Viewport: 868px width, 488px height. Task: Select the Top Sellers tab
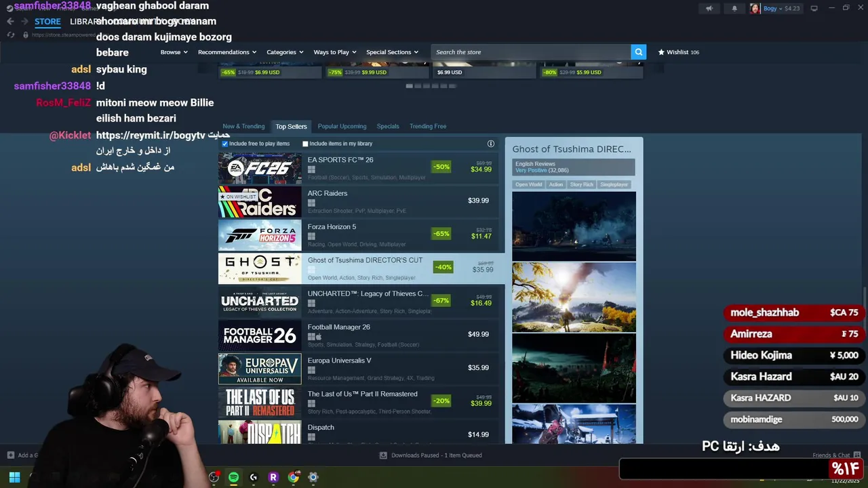coord(291,126)
